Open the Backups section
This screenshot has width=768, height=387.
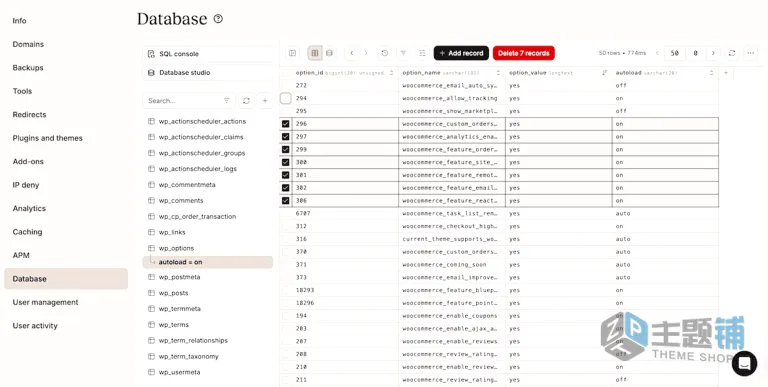tap(27, 68)
